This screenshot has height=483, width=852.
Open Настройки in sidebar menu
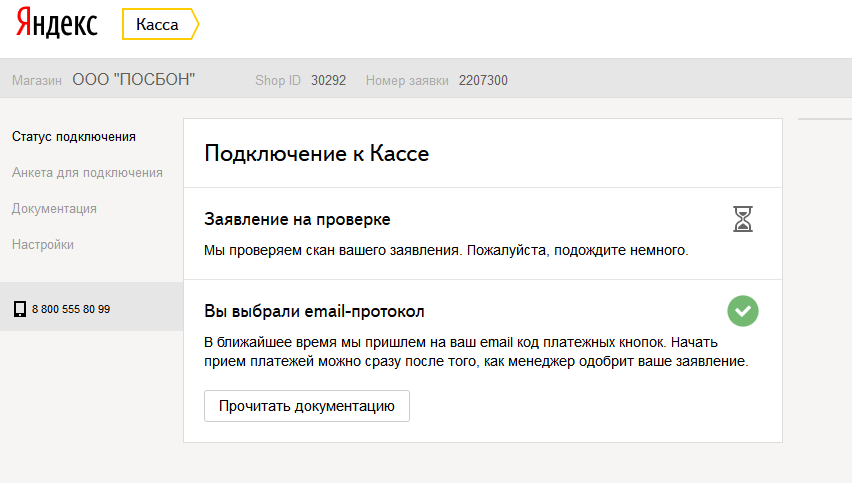click(x=43, y=245)
